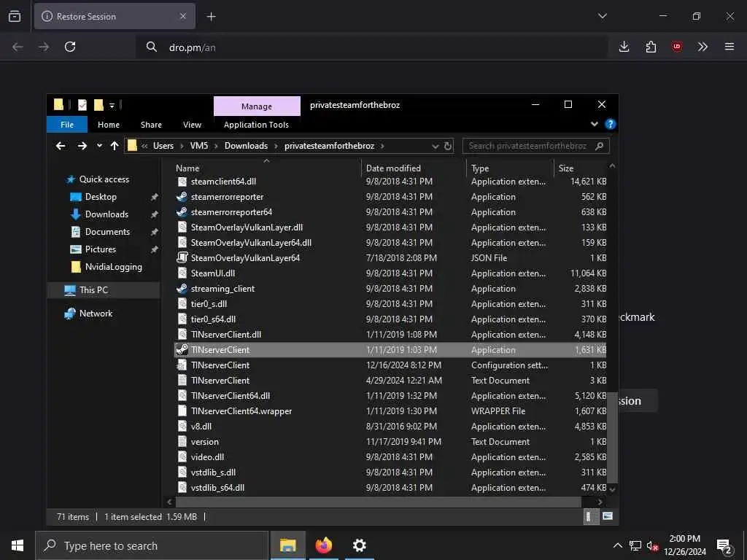Open Desktop in navigation pane
This screenshot has width=747, height=560.
pos(101,197)
